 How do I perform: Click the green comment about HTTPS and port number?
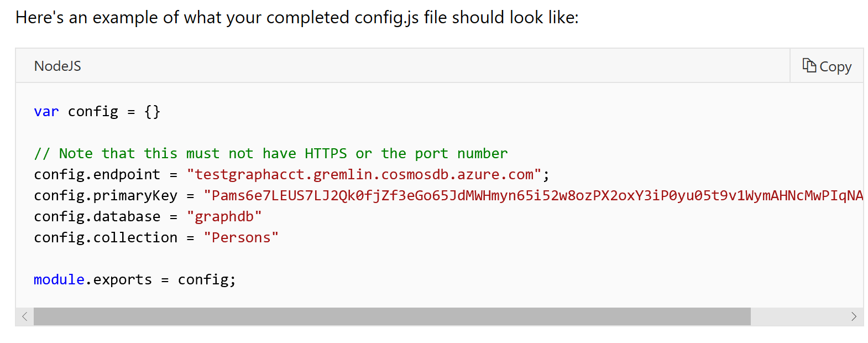271,153
